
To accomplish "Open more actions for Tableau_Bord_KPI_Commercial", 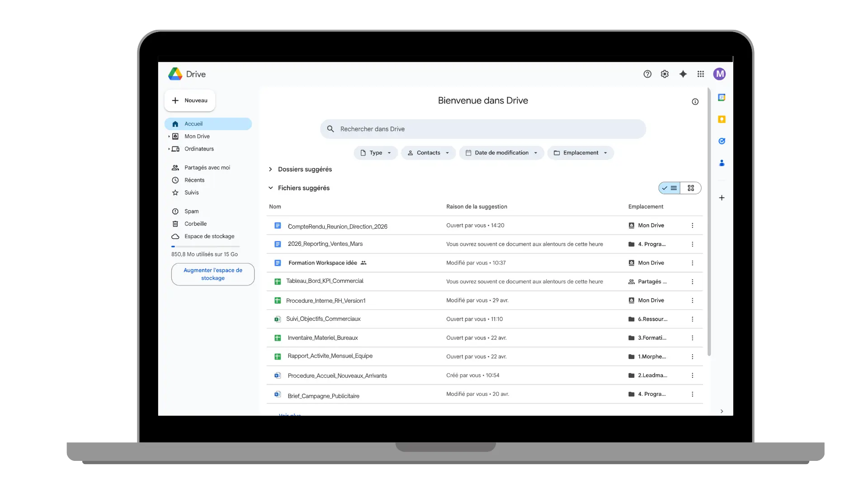I will pos(692,282).
